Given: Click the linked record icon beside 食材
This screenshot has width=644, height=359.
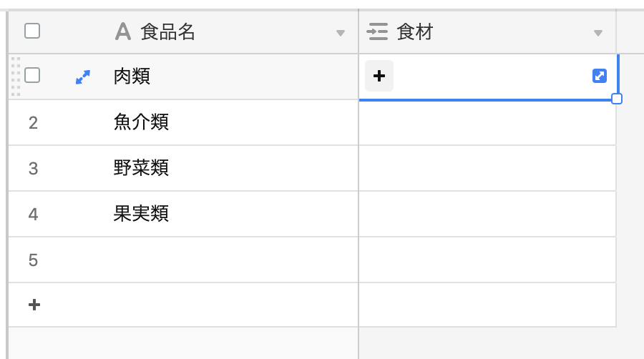Looking at the screenshot, I should [377, 31].
